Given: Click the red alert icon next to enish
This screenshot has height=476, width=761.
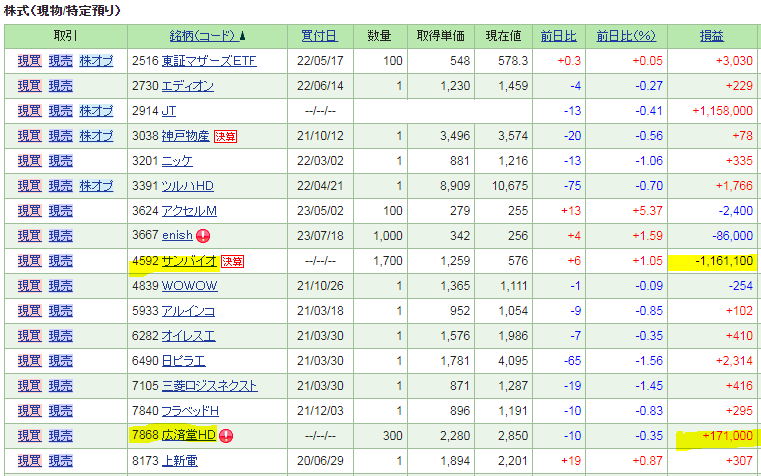Looking at the screenshot, I should 203,236.
